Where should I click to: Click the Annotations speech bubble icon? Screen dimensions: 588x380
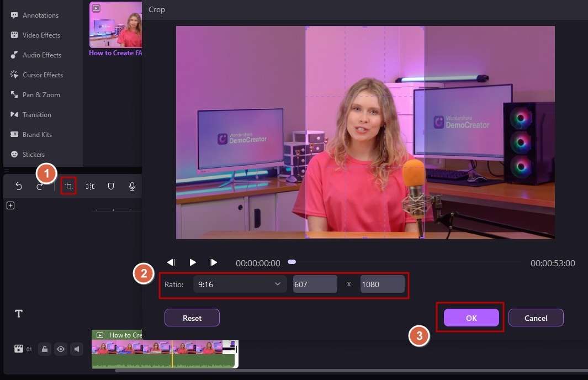pyautogui.click(x=14, y=15)
